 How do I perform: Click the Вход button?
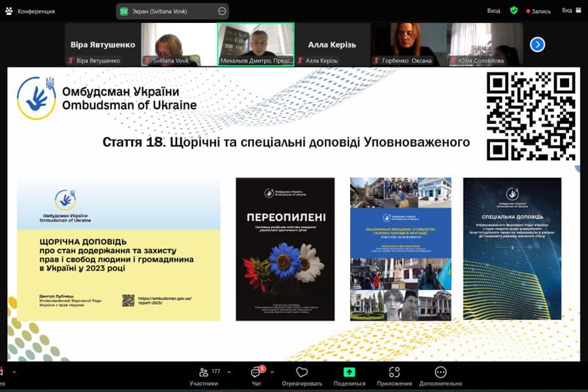[x=493, y=10]
